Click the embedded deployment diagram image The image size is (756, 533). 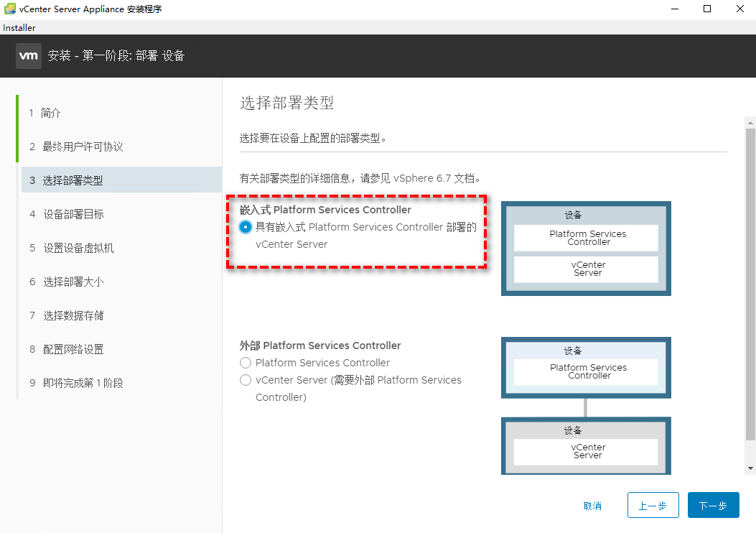(x=586, y=249)
